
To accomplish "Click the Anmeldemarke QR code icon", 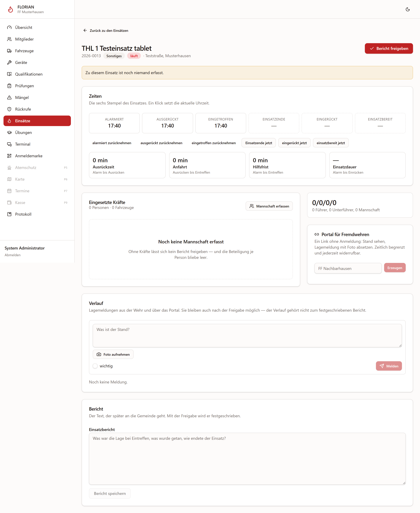I will [x=9, y=156].
